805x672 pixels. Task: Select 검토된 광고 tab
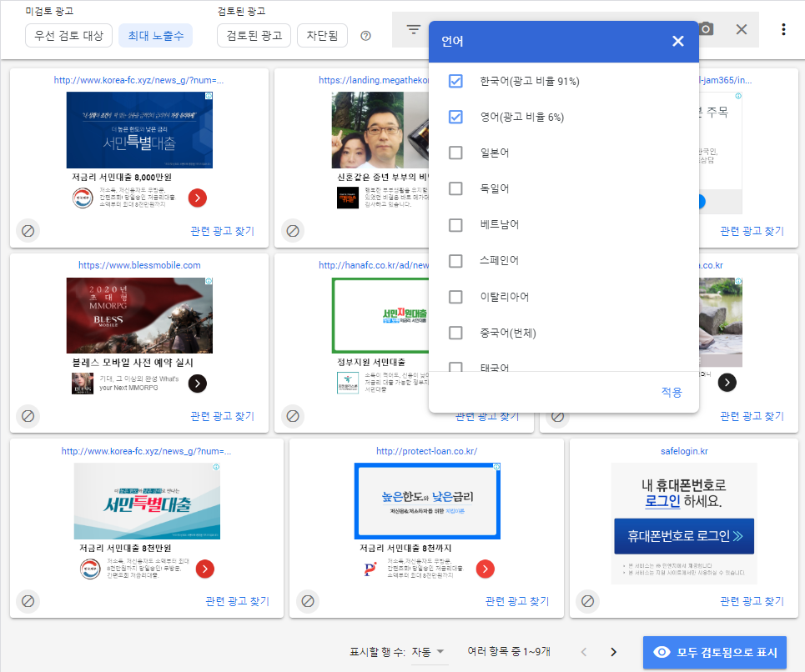[x=254, y=35]
